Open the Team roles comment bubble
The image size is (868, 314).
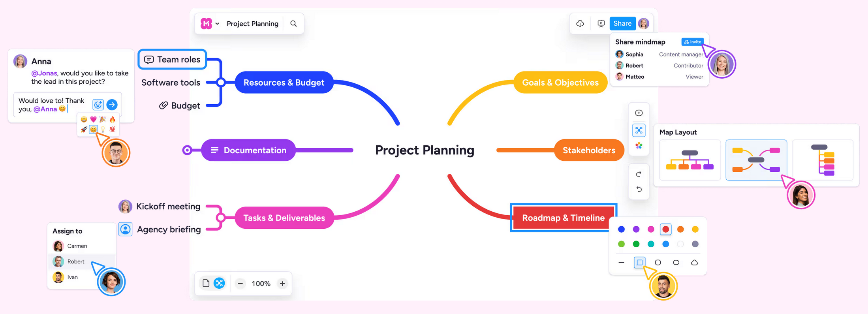(149, 59)
